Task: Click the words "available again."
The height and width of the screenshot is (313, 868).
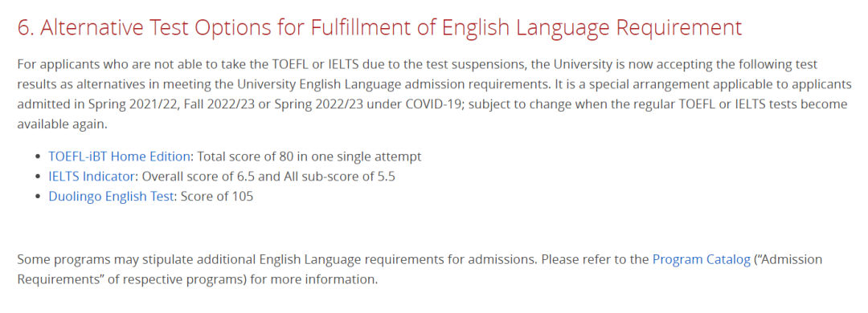Action: click(x=62, y=124)
